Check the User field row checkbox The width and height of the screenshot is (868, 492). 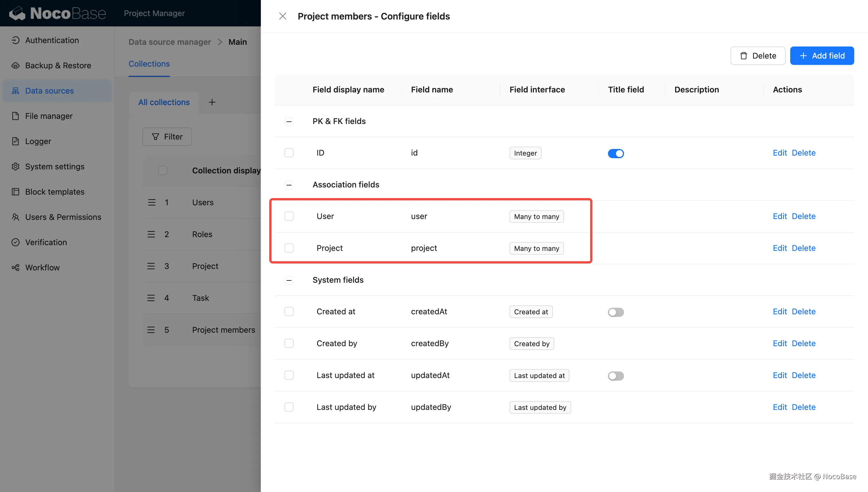289,216
